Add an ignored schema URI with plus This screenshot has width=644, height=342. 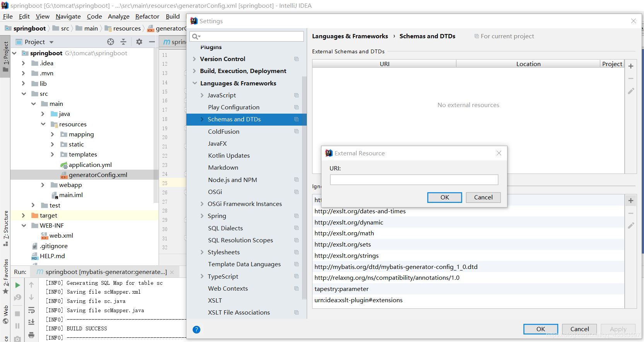[x=631, y=201]
